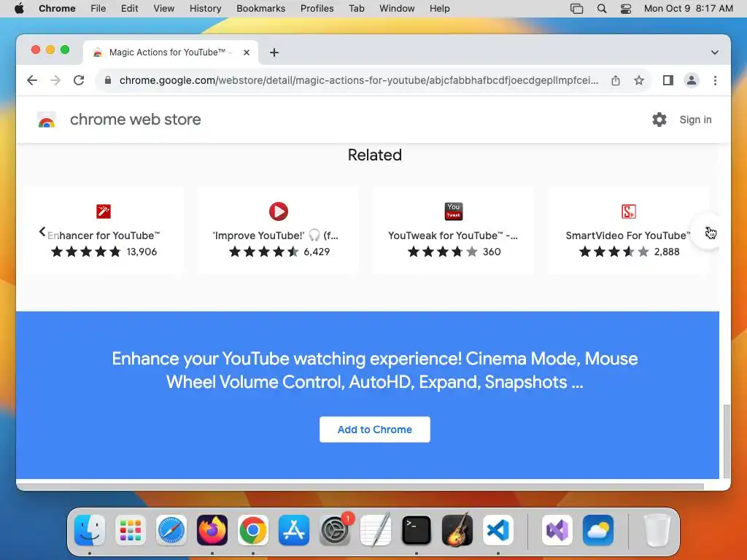Select the Magic Actions for YouTube tab
Screen dimensions: 747x560
click(x=171, y=52)
